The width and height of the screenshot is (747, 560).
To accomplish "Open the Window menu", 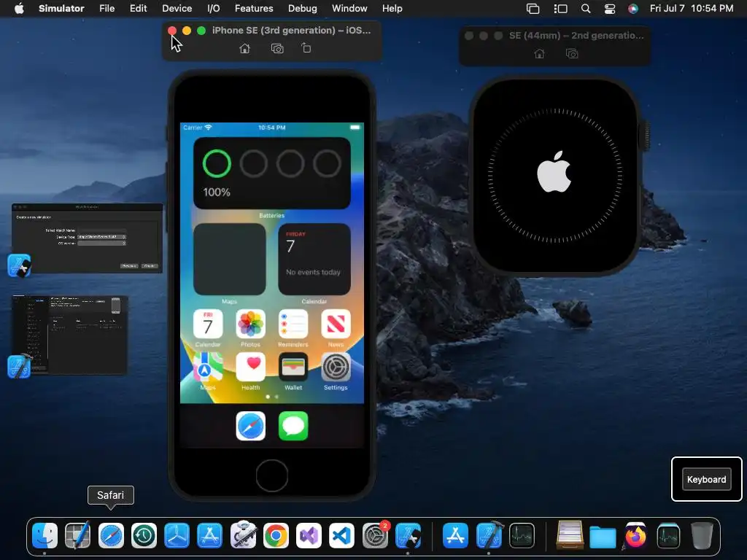I will [349, 9].
